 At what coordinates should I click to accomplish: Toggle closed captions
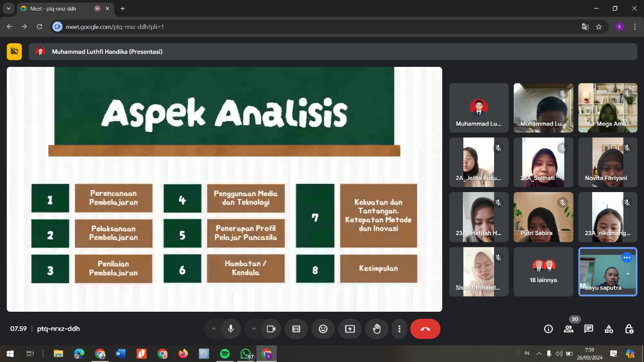point(296,329)
